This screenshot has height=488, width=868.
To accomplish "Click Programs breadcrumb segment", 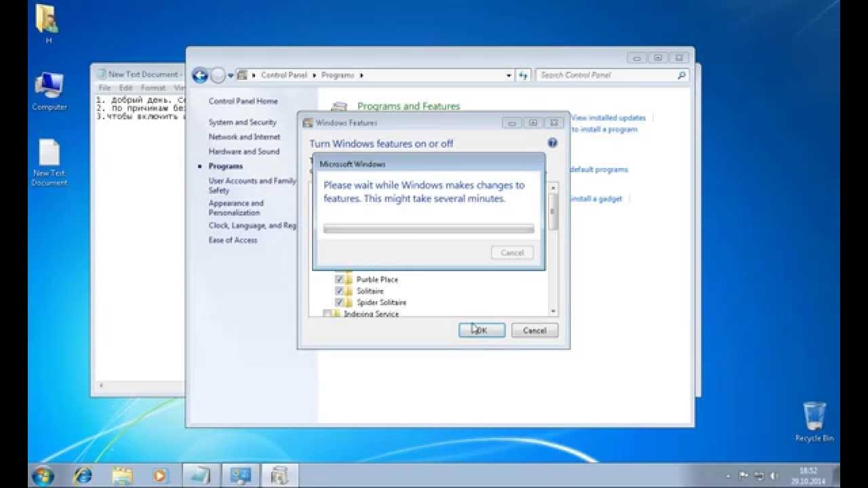I will pyautogui.click(x=338, y=75).
